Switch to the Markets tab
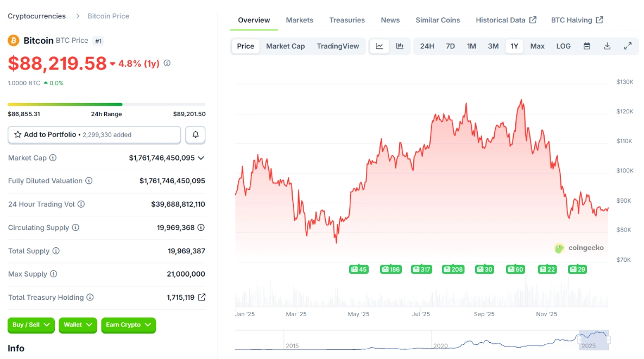 pos(299,20)
